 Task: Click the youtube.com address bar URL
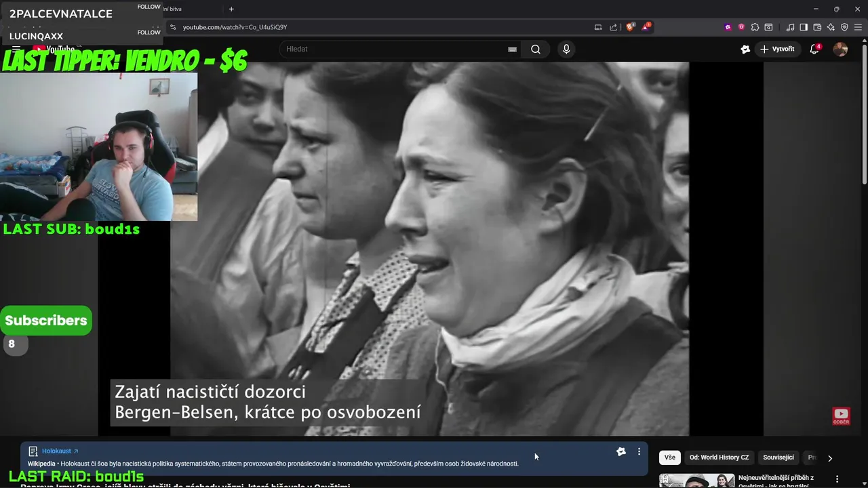(235, 27)
